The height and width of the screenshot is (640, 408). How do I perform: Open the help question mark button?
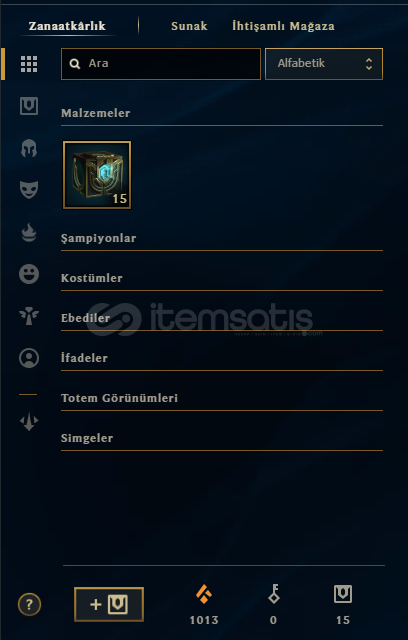[29, 604]
